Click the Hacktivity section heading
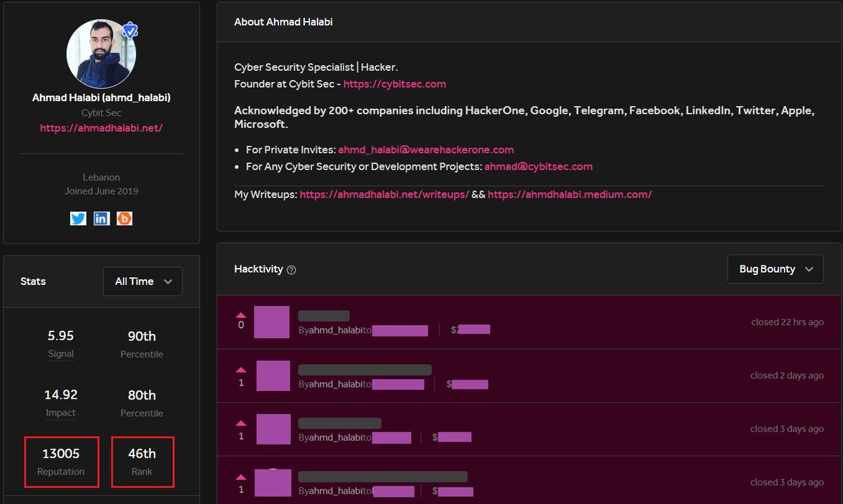The image size is (843, 504). (x=259, y=269)
